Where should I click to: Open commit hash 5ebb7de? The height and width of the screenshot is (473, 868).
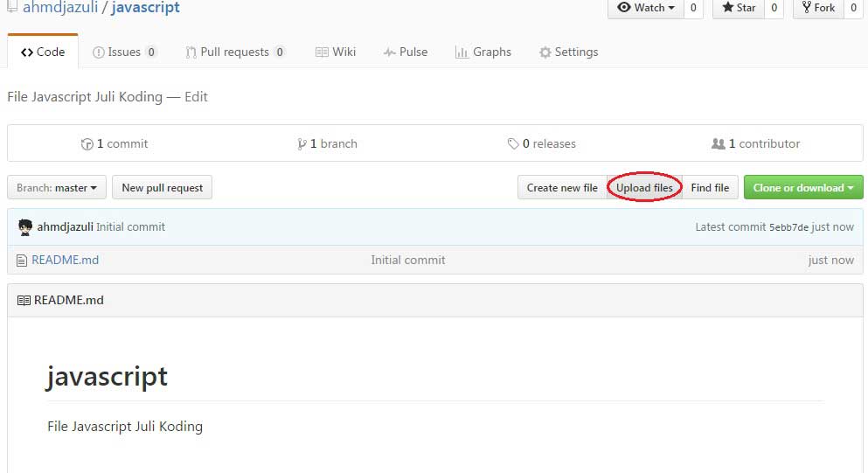pyautogui.click(x=788, y=227)
